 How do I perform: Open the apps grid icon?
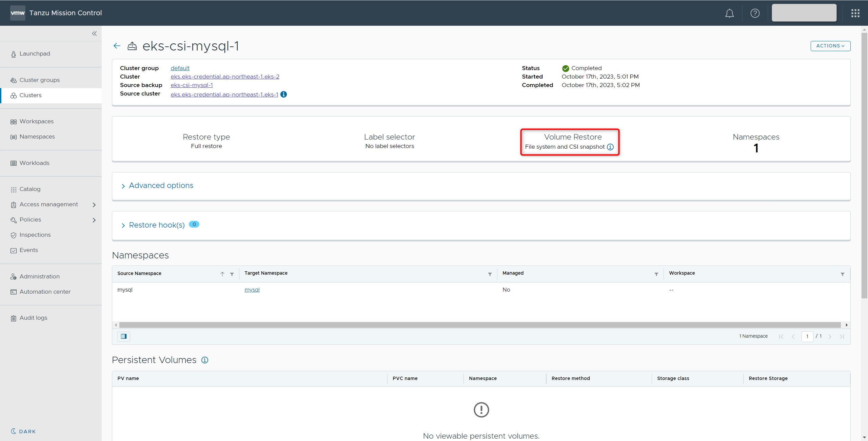pos(855,13)
